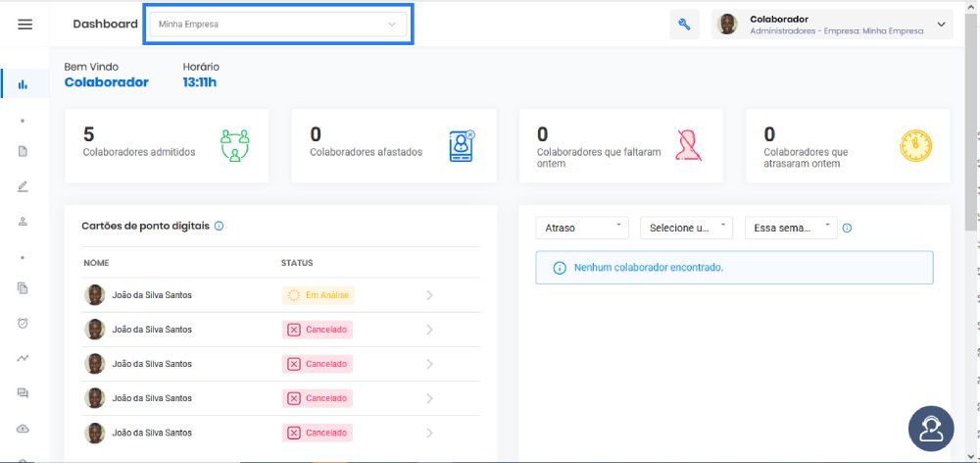This screenshot has width=980, height=463.
Task: Click the Colaboradores afastados card
Action: point(394,146)
